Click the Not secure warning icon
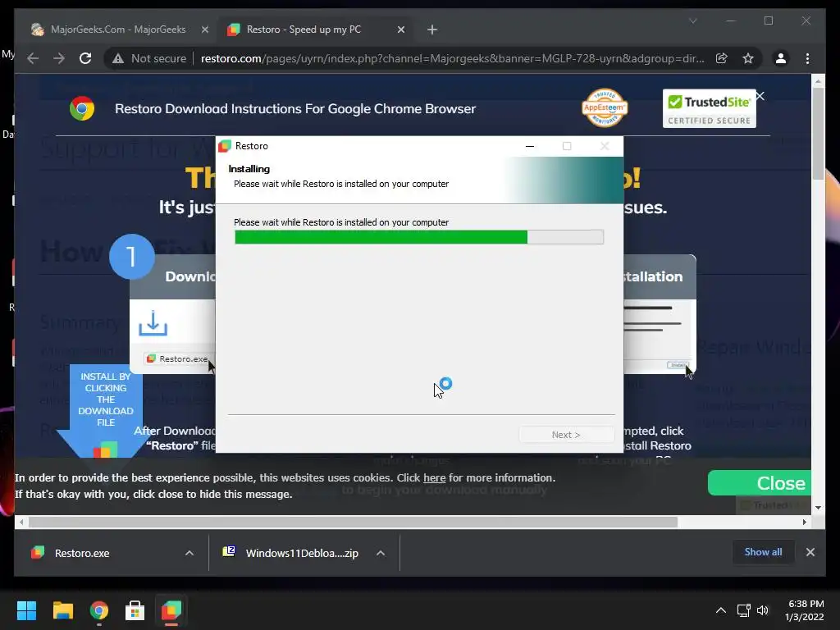 click(118, 58)
